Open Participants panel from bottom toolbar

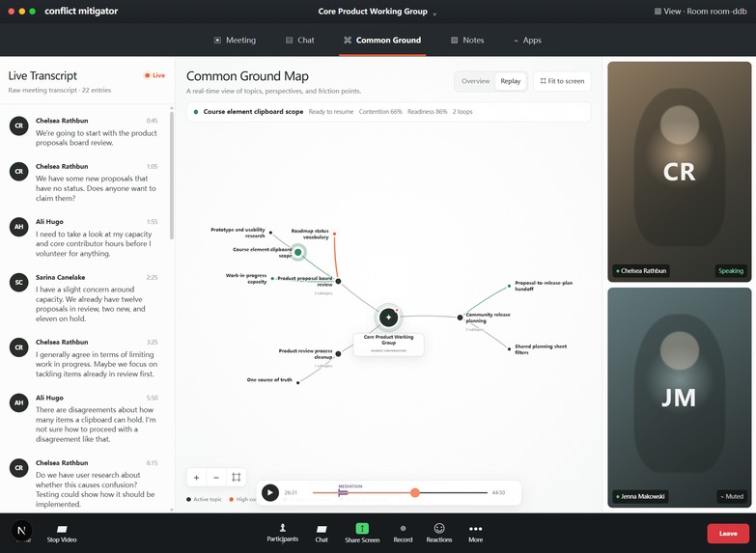[x=283, y=534]
